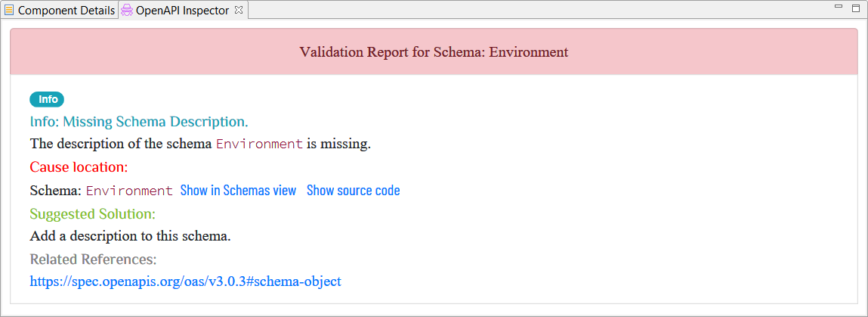The image size is (868, 317).
Task: Select the OpenAPI Inspector tab label
Action: 183,10
